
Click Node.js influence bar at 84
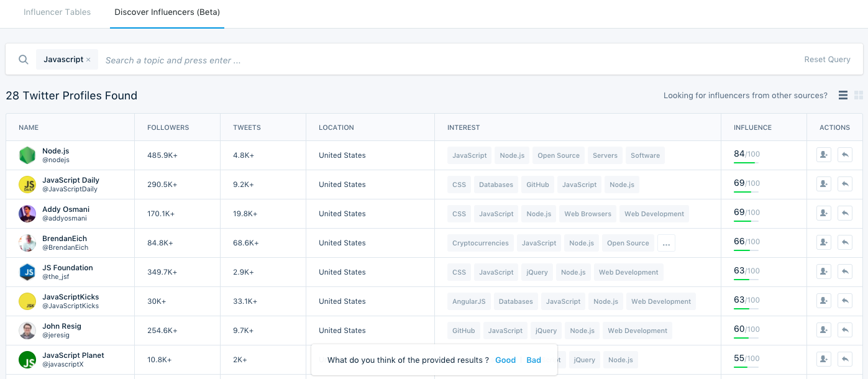point(746,163)
